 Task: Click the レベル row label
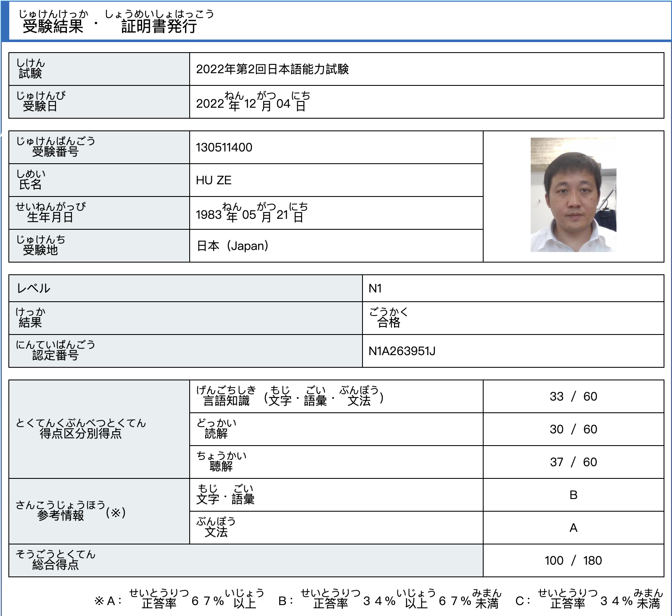(33, 288)
